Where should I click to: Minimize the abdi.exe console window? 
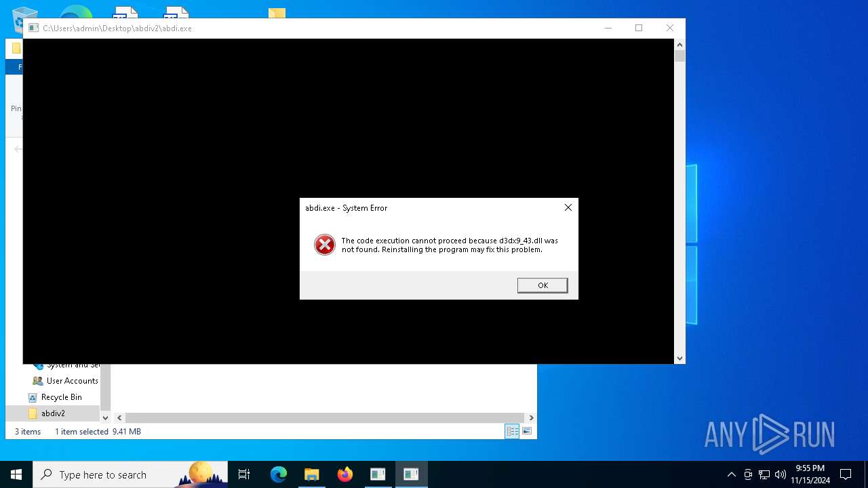(x=608, y=28)
